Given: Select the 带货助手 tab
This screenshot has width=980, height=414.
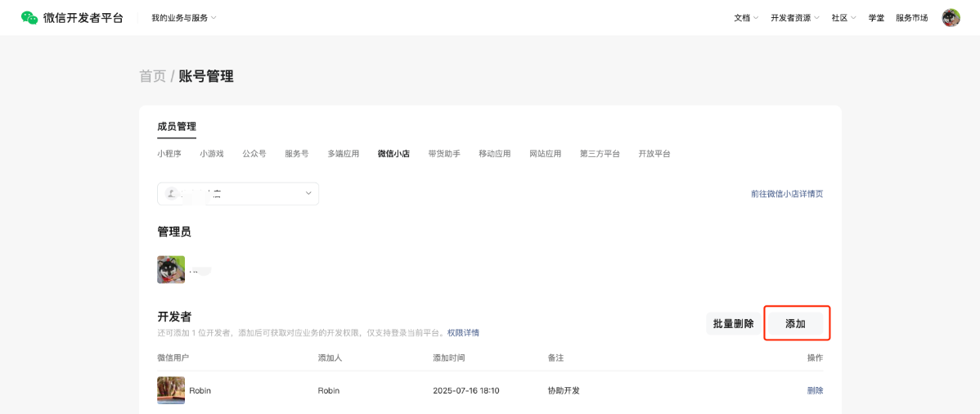Looking at the screenshot, I should (444, 154).
